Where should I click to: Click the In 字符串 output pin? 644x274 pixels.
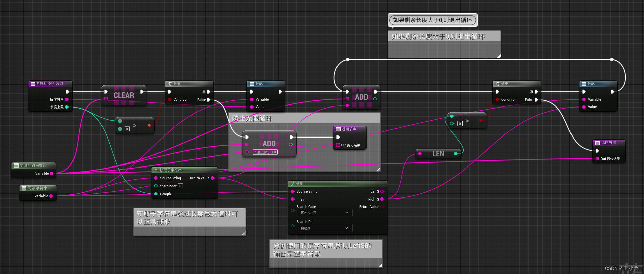pos(67,99)
